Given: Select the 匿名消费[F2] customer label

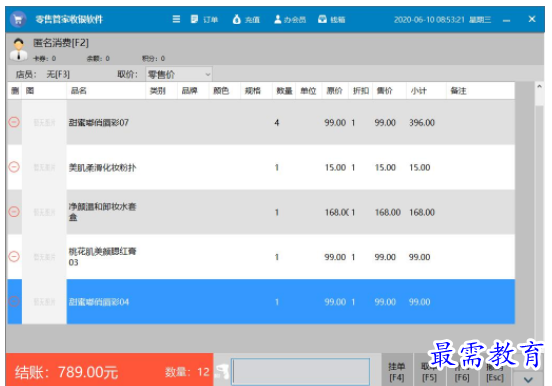Looking at the screenshot, I should (61, 43).
